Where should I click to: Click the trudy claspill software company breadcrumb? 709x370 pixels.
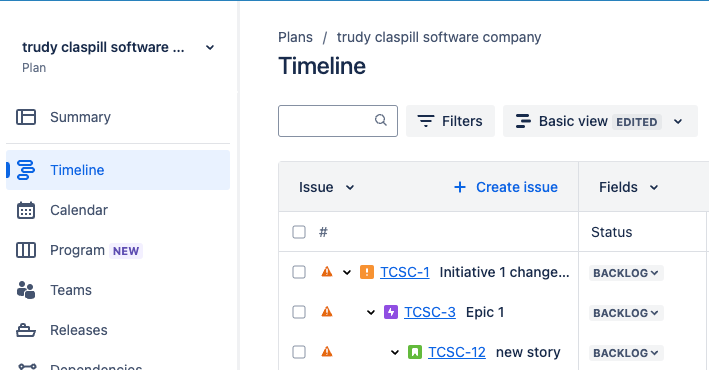(x=439, y=37)
